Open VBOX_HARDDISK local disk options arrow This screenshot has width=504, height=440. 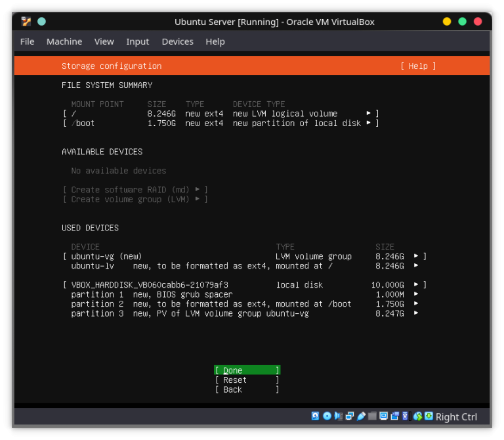coord(416,285)
